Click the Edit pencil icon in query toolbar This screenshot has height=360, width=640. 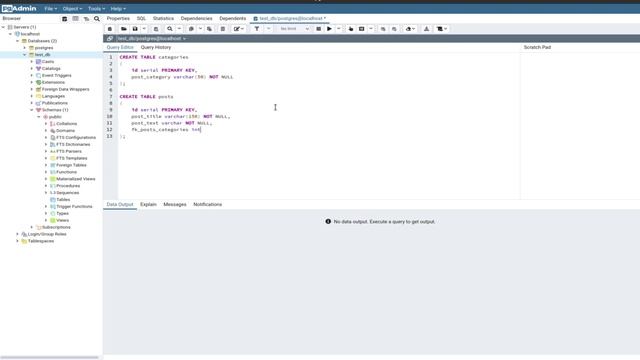237,29
